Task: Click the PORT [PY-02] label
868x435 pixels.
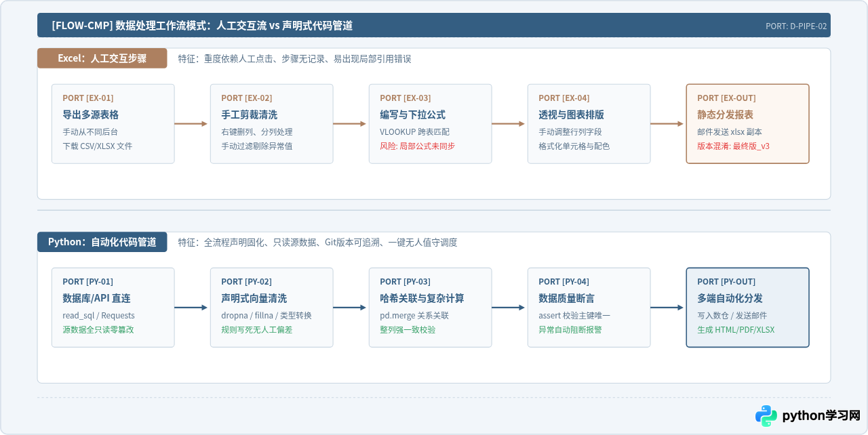Action: point(247,282)
